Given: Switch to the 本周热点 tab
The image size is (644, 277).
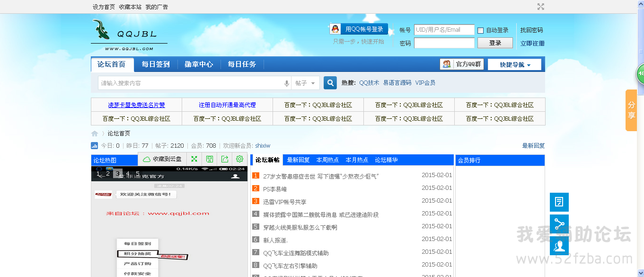Looking at the screenshot, I should point(328,160).
